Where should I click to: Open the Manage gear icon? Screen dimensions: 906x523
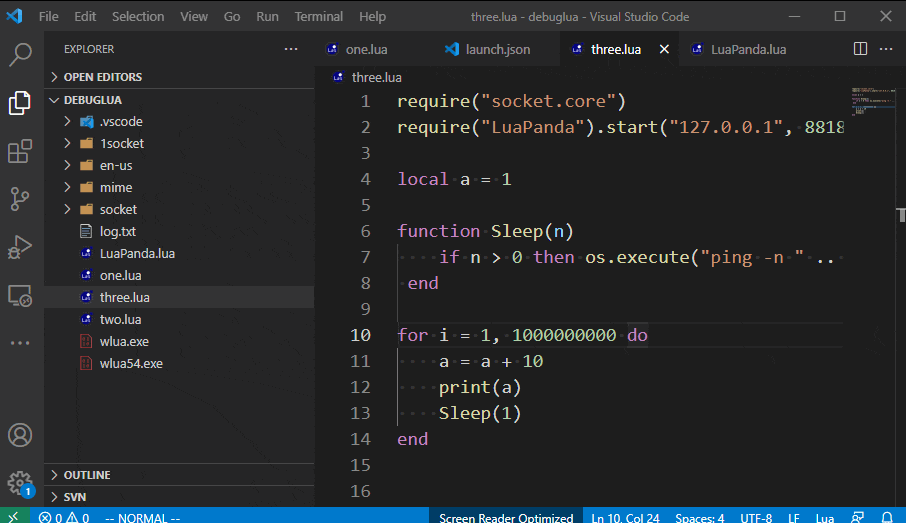(20, 483)
